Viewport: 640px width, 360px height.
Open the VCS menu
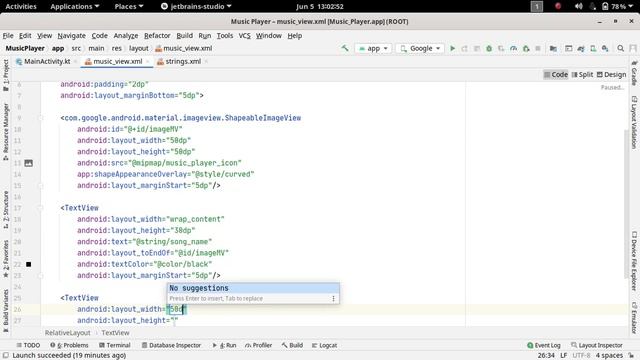244,36
